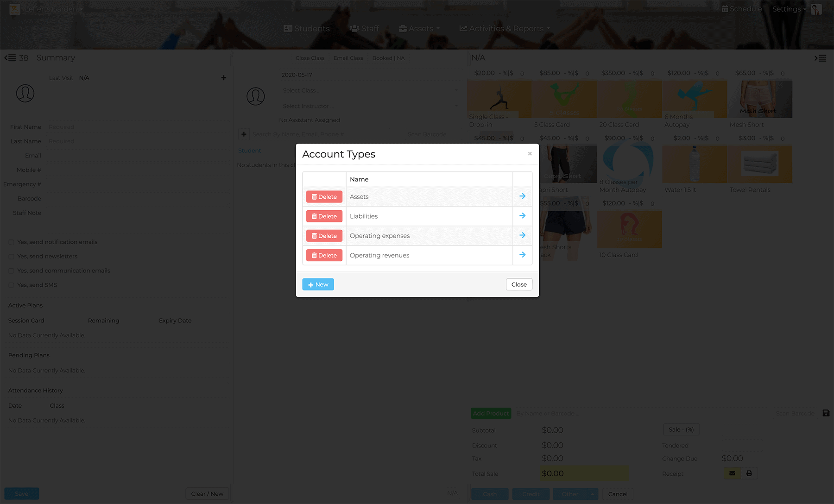Click the plus icon beside Last Visit
Viewport: 834px width, 504px height.
pos(224,78)
